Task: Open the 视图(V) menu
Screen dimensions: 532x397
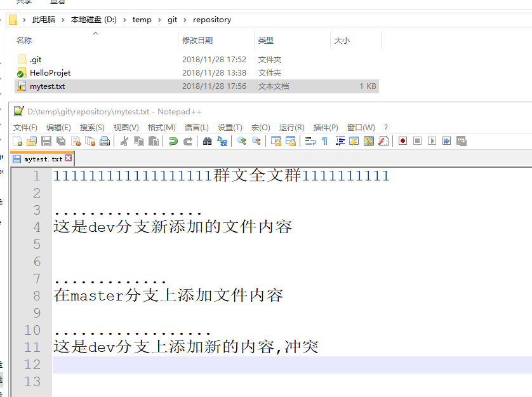Action: pyautogui.click(x=126, y=128)
